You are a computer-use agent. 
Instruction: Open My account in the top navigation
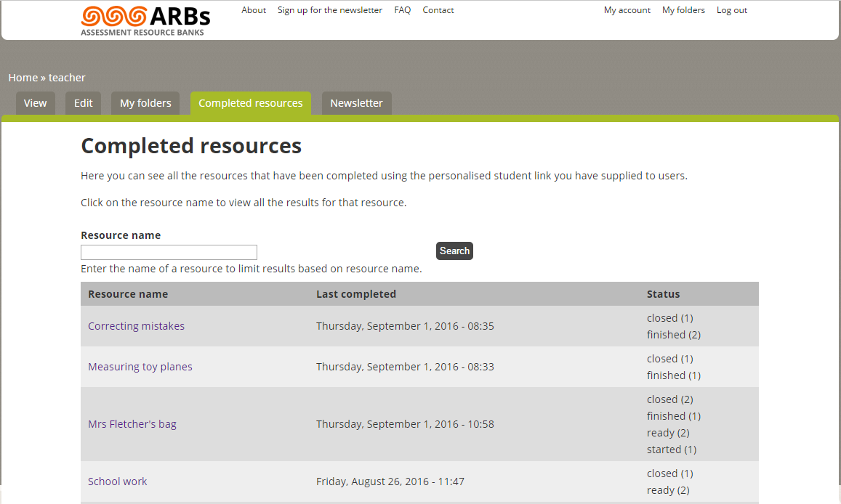point(627,10)
